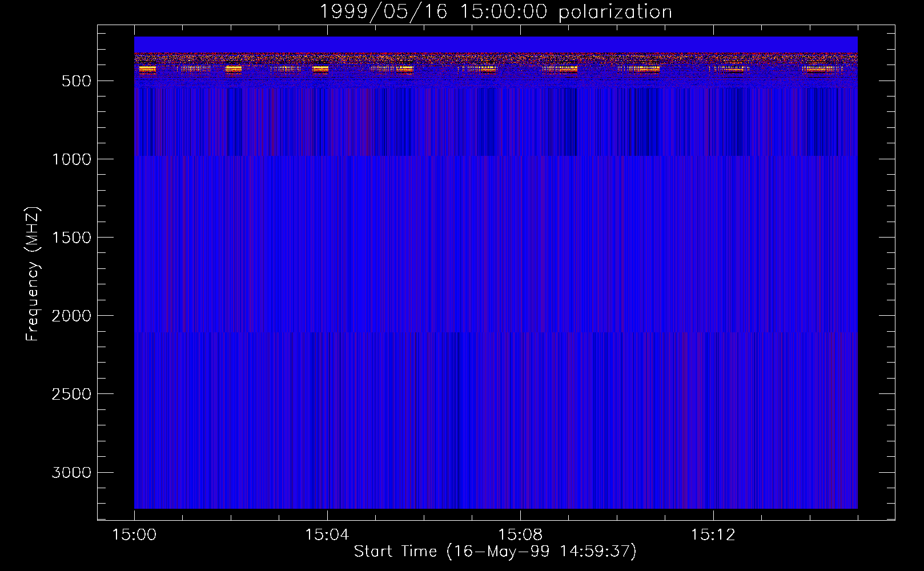
Task: Click the 1000 frequency tick label
Action: pyautogui.click(x=71, y=159)
